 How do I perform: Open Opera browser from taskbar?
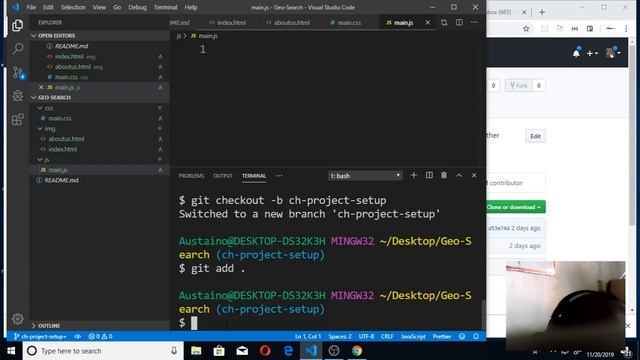(x=265, y=351)
